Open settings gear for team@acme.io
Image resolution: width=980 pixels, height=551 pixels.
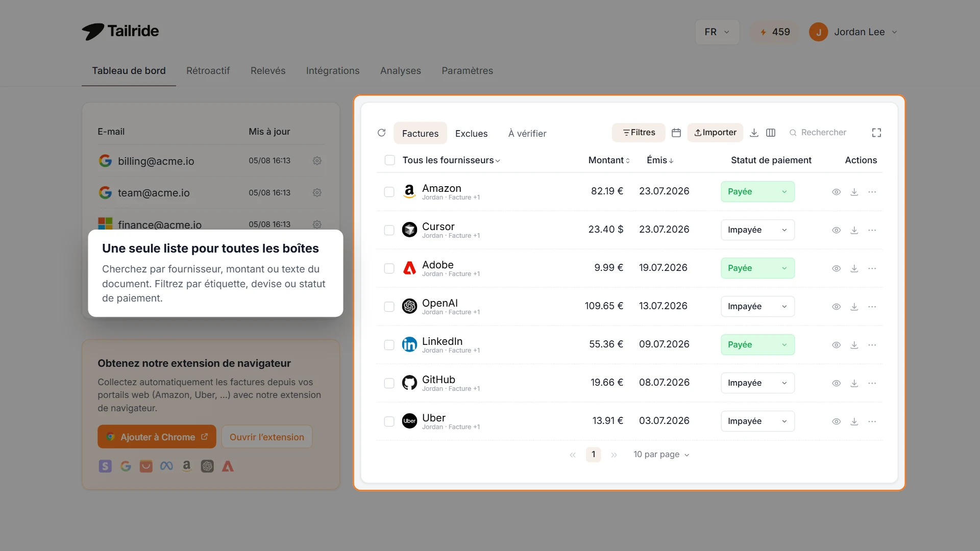[317, 193]
